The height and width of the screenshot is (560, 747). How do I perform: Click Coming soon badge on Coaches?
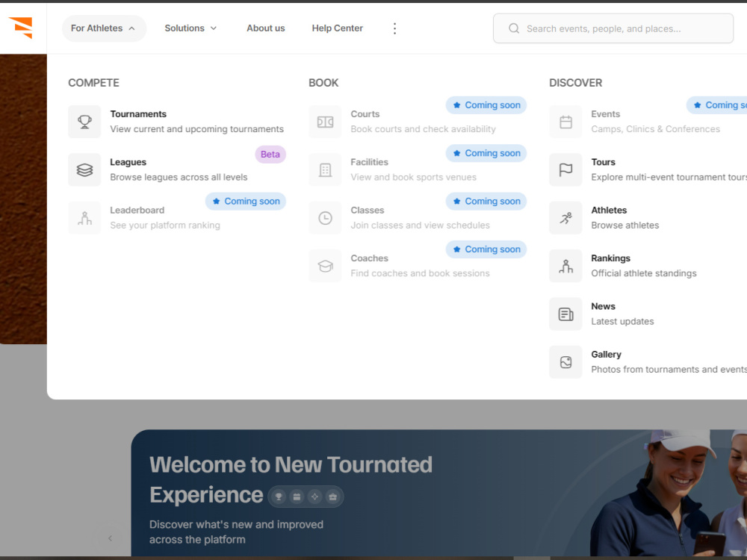[486, 249]
